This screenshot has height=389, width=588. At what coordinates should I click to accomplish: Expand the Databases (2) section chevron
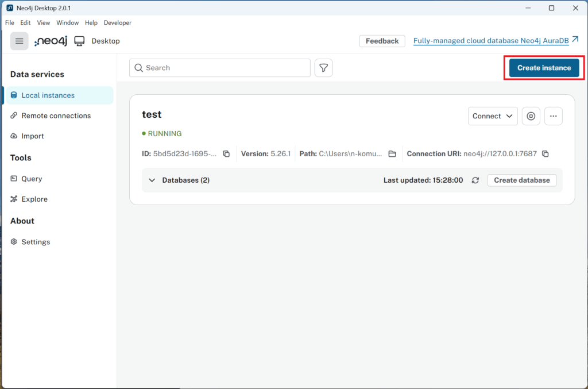tap(152, 180)
